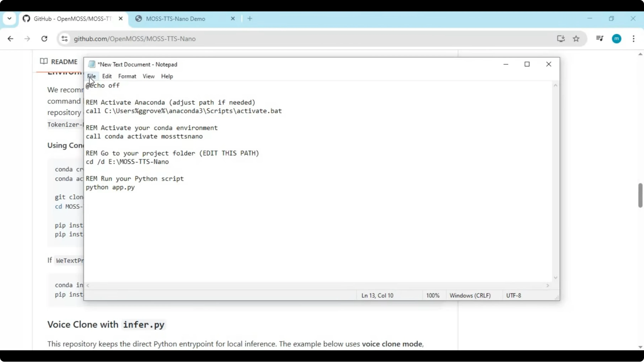Click the browser back arrow

tap(10, 39)
